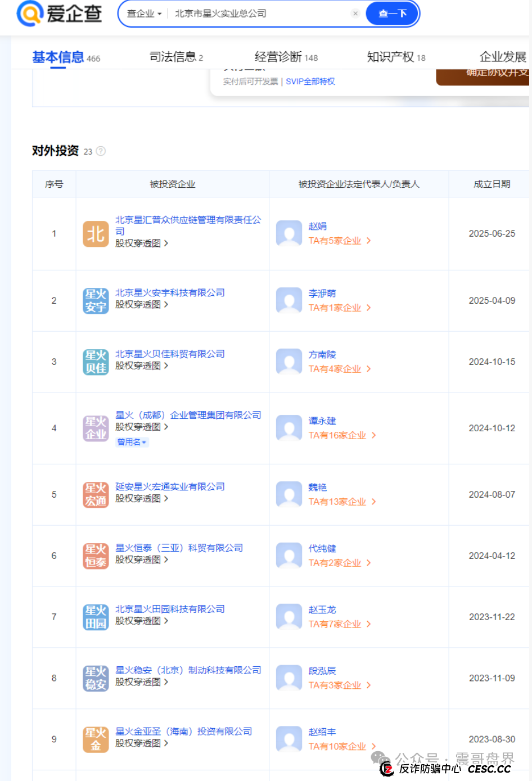
Task: Click the 星火宏通 company avatar icon
Action: pos(95,494)
